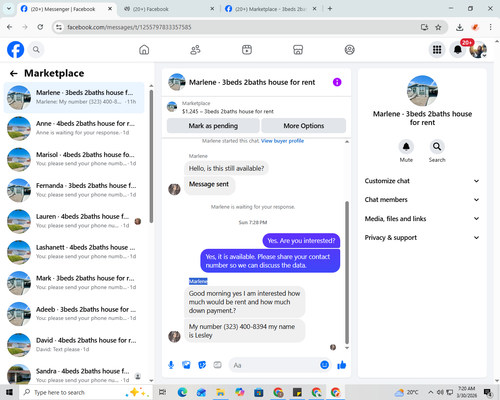Search in conversation using magnifier button
500x400 pixels.
437,147
